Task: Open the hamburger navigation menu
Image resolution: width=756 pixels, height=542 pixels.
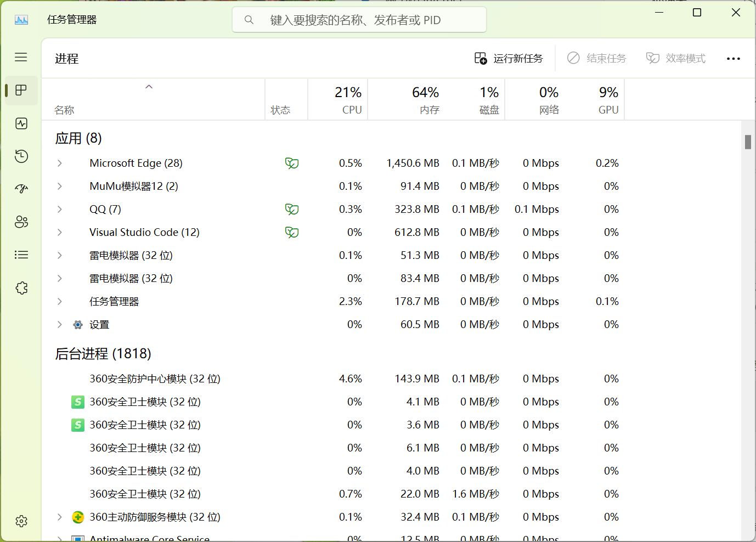Action: 21,57
